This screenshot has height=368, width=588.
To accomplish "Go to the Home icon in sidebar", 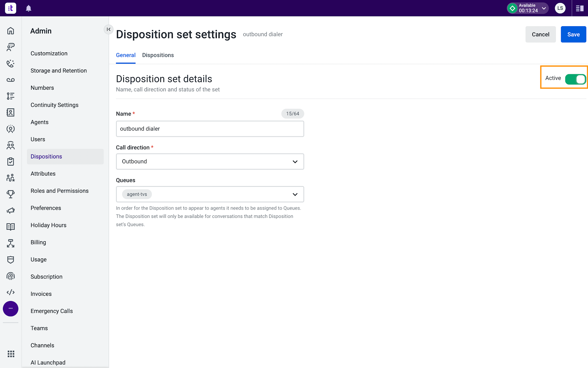I will tap(11, 31).
